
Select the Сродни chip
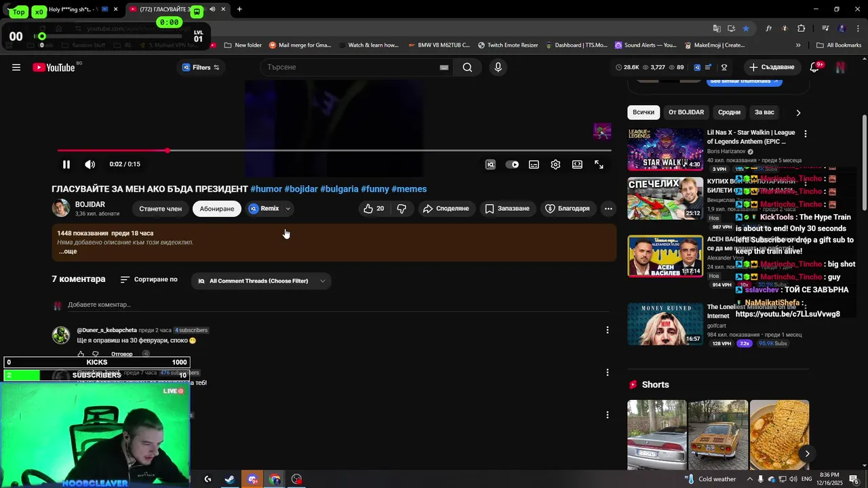click(729, 113)
